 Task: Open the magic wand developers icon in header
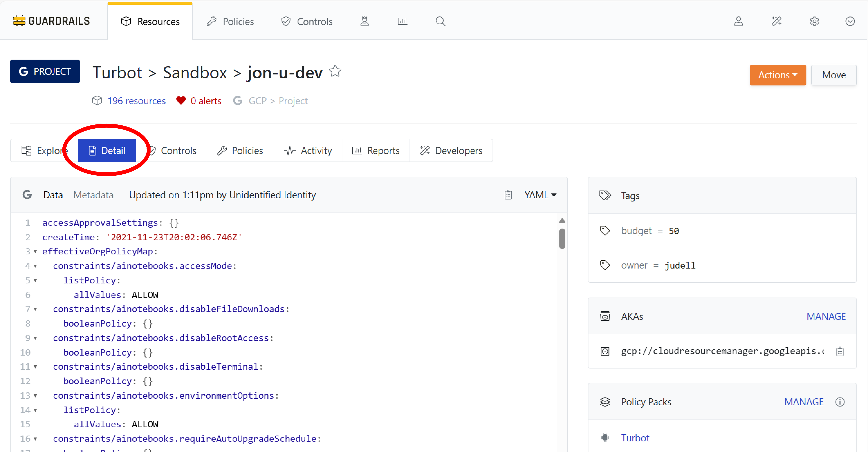776,22
